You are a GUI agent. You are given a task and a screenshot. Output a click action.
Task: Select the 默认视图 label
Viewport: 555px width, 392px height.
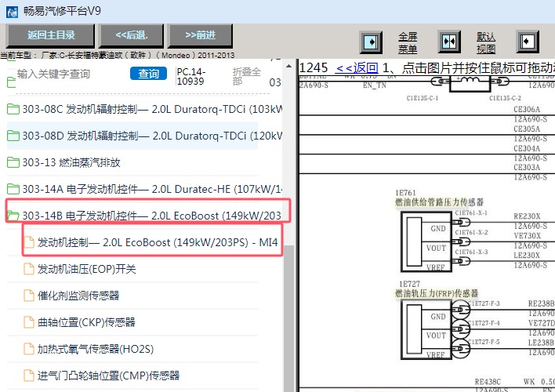click(486, 42)
